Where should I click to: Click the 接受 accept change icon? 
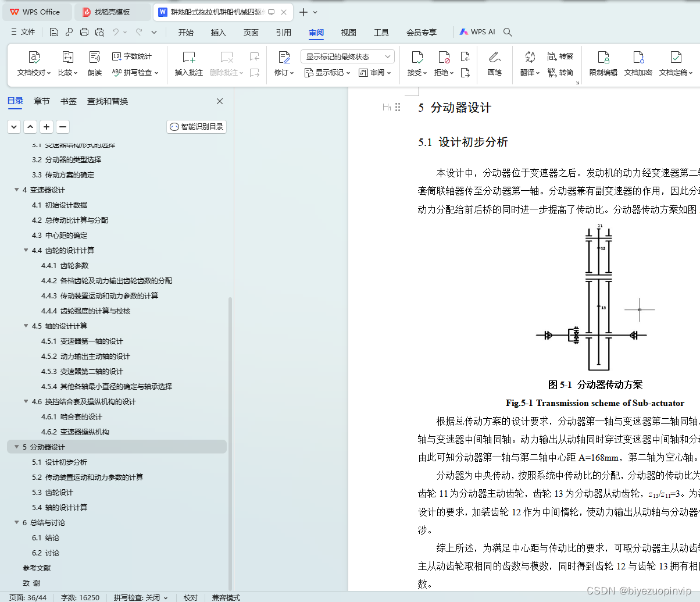click(417, 57)
